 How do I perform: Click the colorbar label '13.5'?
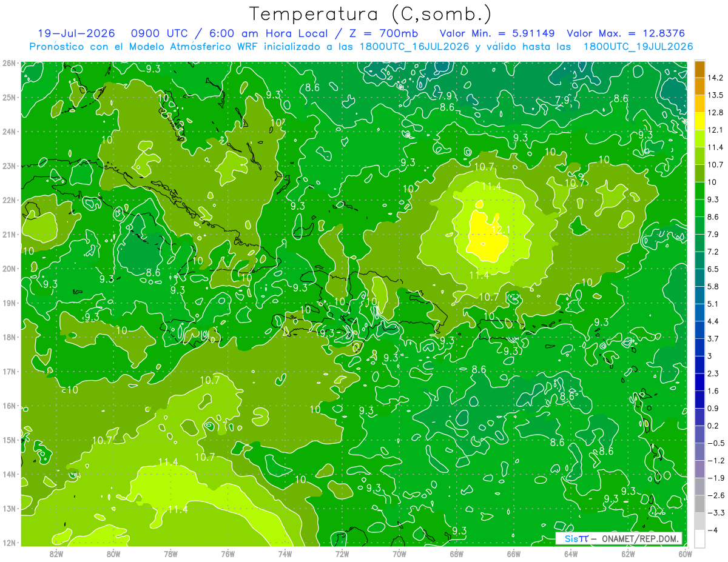pyautogui.click(x=715, y=95)
